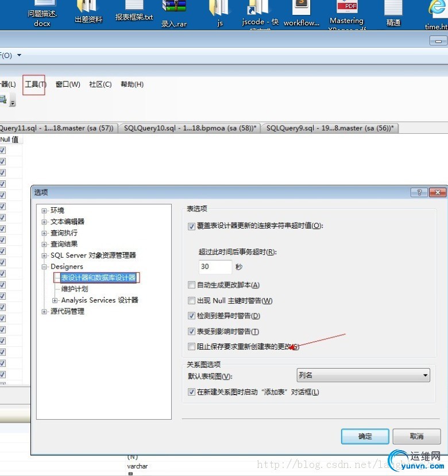
Task: Toggle 检测到差异时警告 checkbox
Action: pyautogui.click(x=191, y=316)
